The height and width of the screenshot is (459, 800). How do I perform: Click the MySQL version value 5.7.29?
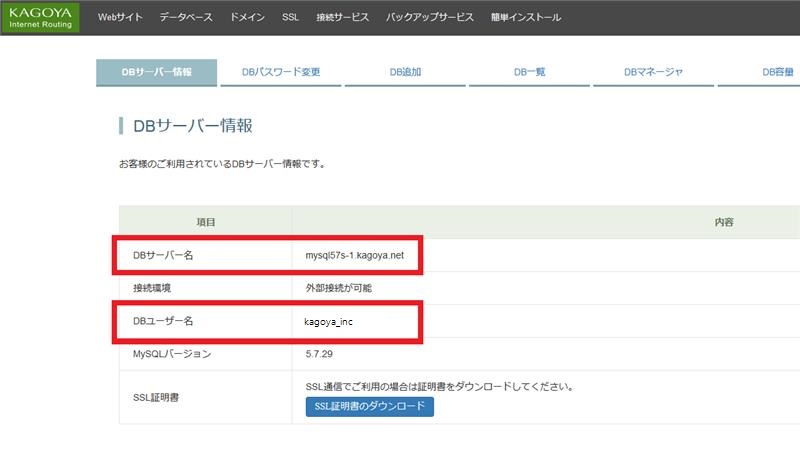click(321, 354)
